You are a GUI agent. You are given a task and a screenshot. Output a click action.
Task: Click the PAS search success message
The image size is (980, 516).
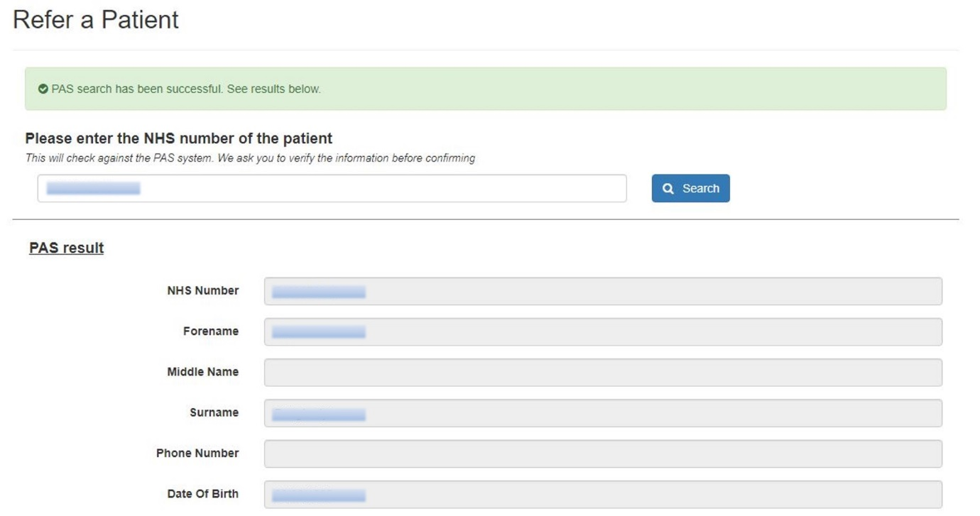[x=186, y=89]
